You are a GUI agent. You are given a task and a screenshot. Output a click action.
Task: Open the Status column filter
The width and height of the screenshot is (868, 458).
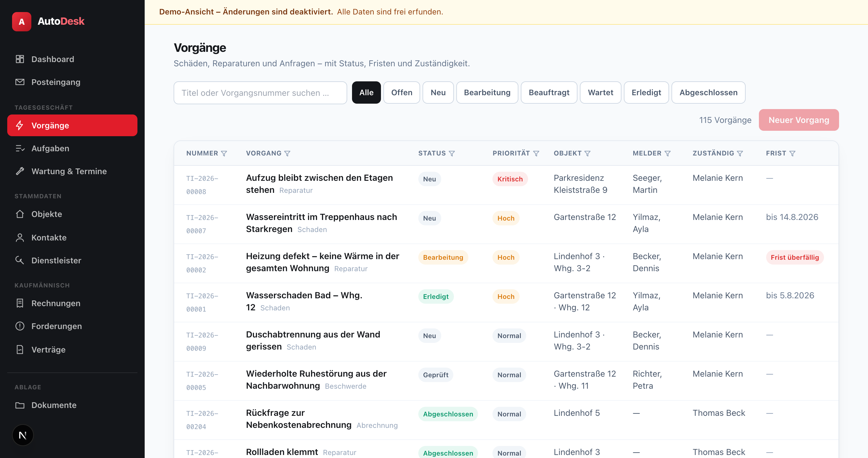click(452, 153)
